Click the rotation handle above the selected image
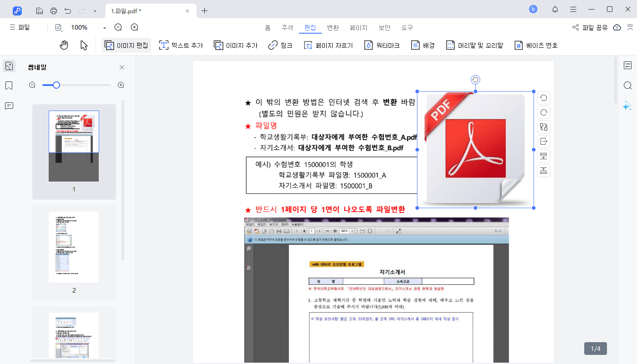The width and height of the screenshot is (637, 364). 475,80
